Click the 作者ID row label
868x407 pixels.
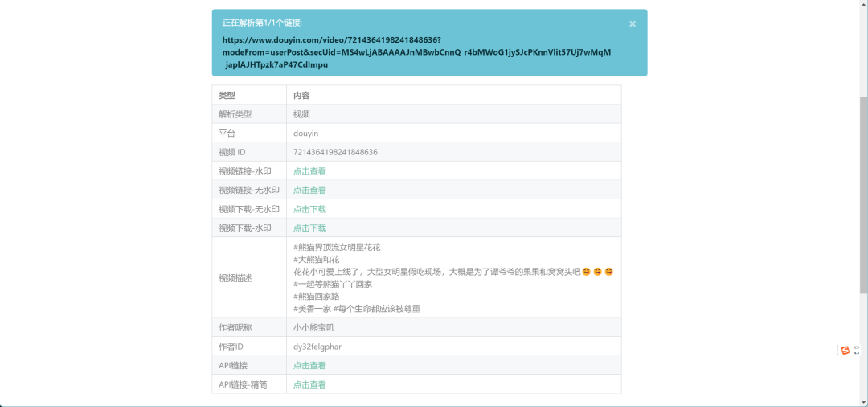(x=231, y=347)
